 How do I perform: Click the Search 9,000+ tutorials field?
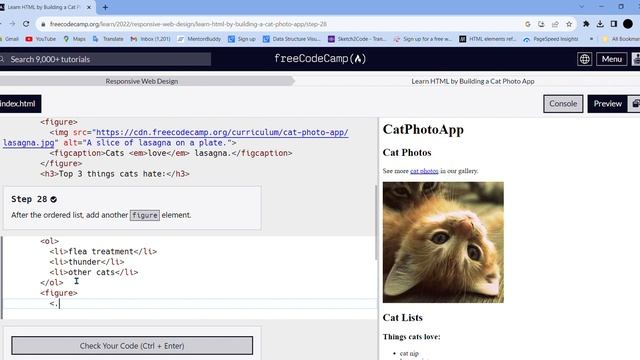coord(105,59)
